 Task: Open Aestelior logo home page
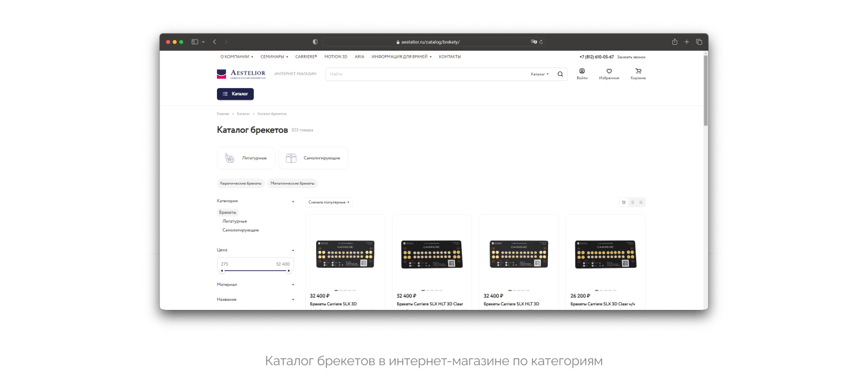[241, 74]
